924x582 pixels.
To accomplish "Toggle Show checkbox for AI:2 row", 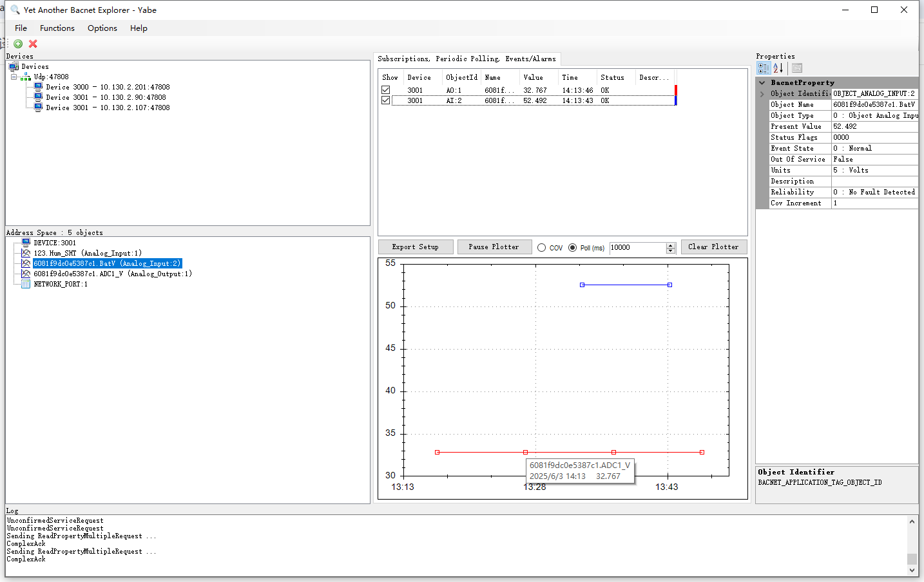I will click(385, 100).
